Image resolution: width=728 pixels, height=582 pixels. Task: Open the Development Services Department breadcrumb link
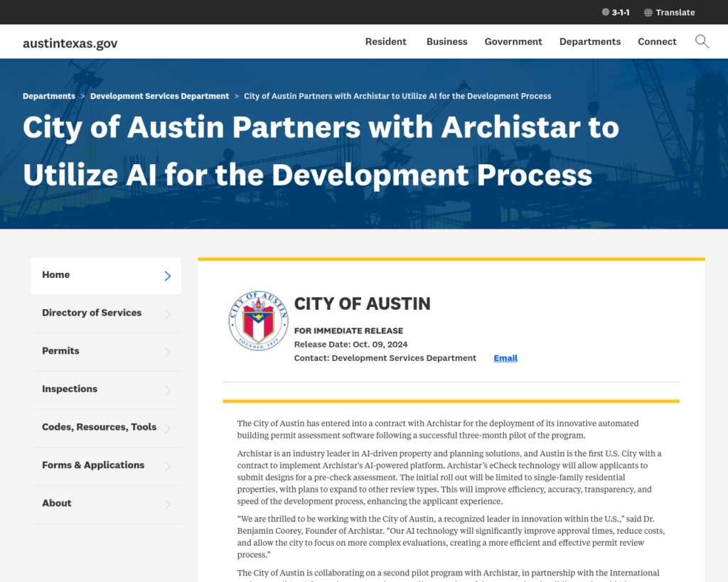[159, 96]
